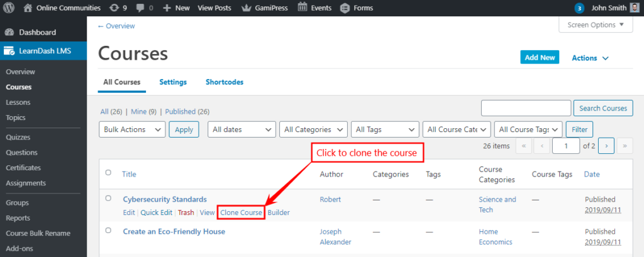This screenshot has width=644, height=257.
Task: Open Quizzes in the sidebar
Action: (x=18, y=137)
